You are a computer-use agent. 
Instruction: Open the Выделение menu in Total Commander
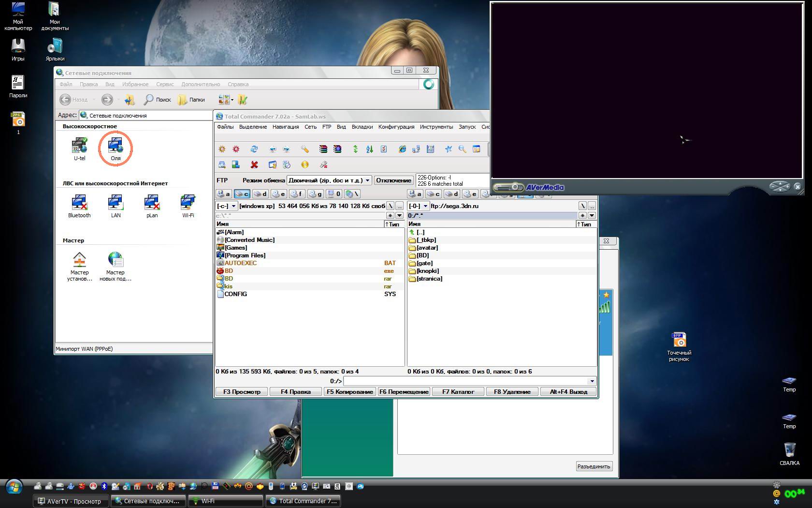[253, 127]
